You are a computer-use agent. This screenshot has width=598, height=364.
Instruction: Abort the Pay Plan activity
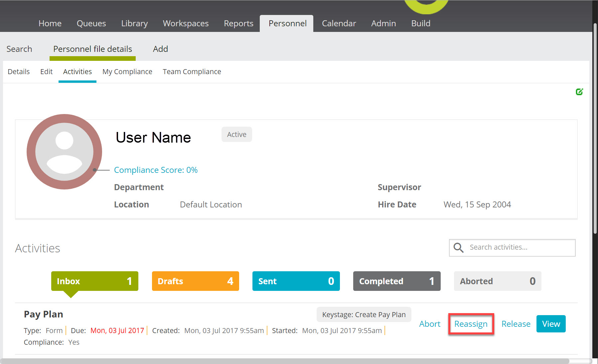click(430, 324)
